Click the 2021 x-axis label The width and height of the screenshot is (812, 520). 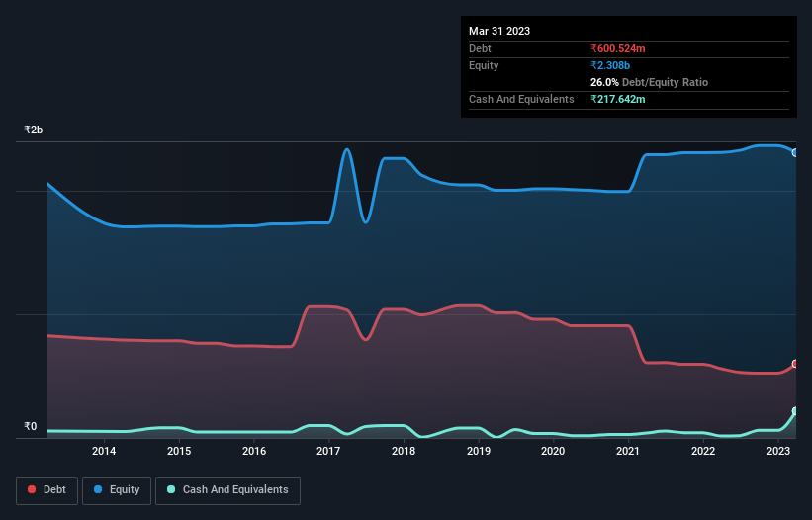coord(628,451)
